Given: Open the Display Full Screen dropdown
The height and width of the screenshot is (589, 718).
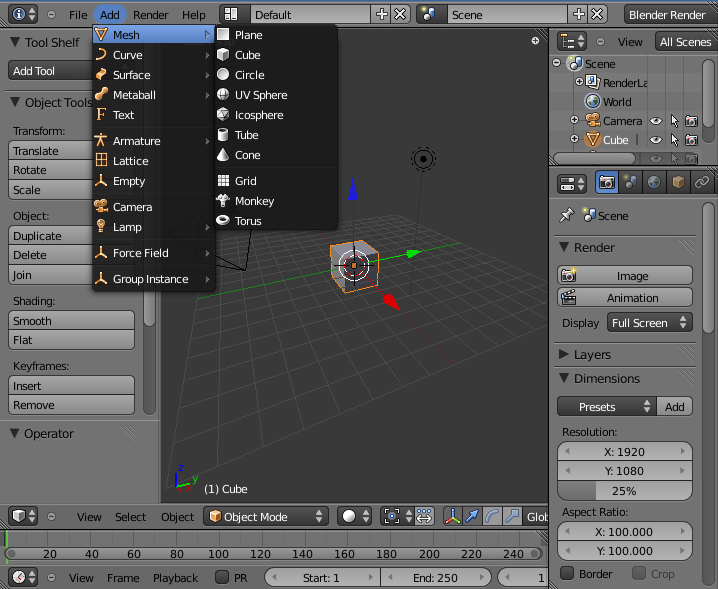Looking at the screenshot, I should click(649, 322).
